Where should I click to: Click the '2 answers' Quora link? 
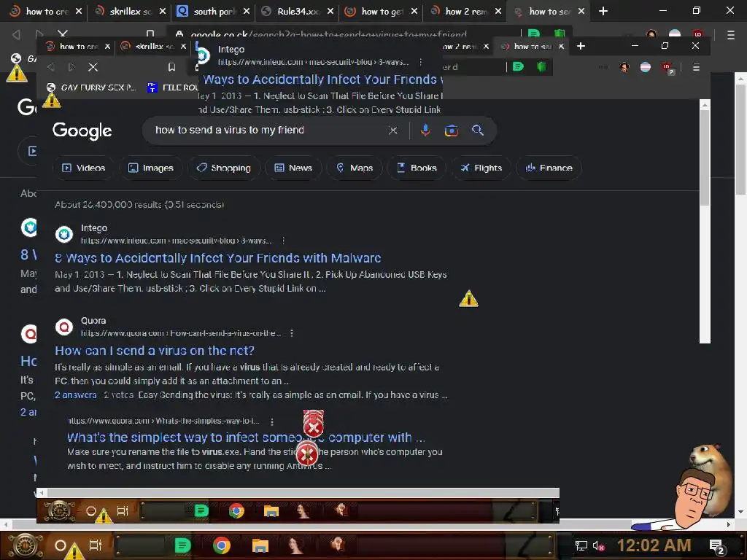[76, 394]
